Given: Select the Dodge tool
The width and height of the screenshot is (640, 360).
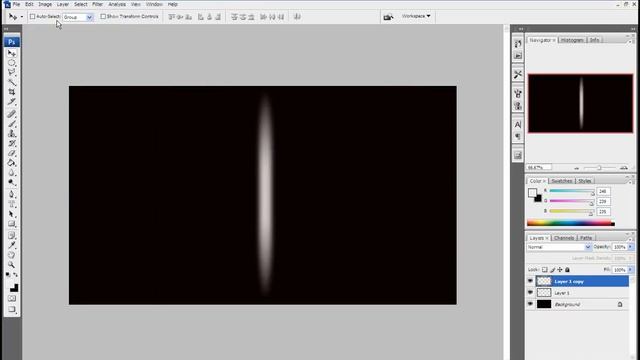Looking at the screenshot, I should (11, 182).
